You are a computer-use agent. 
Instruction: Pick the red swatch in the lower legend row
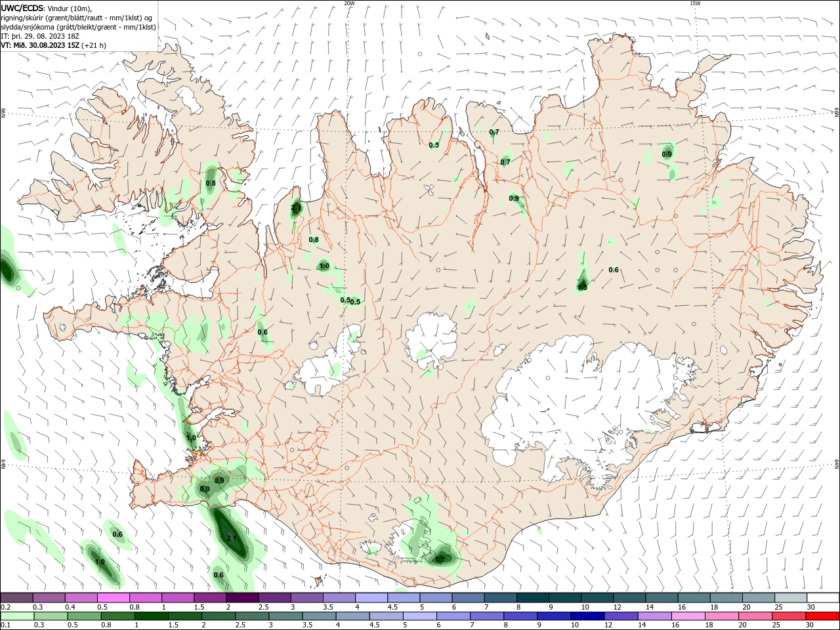pyautogui.click(x=823, y=616)
